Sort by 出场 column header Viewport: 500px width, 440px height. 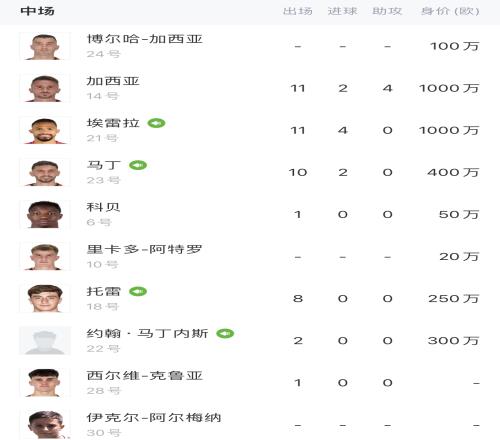pos(298,11)
